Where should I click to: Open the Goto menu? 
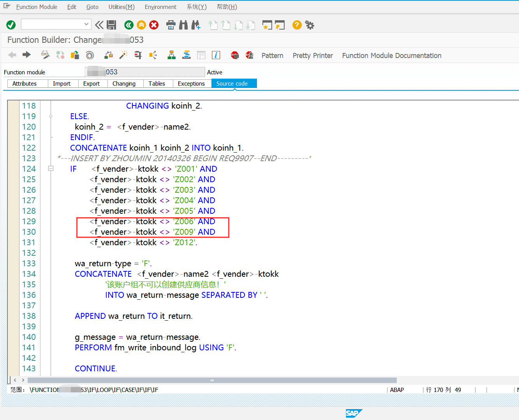pyautogui.click(x=92, y=7)
